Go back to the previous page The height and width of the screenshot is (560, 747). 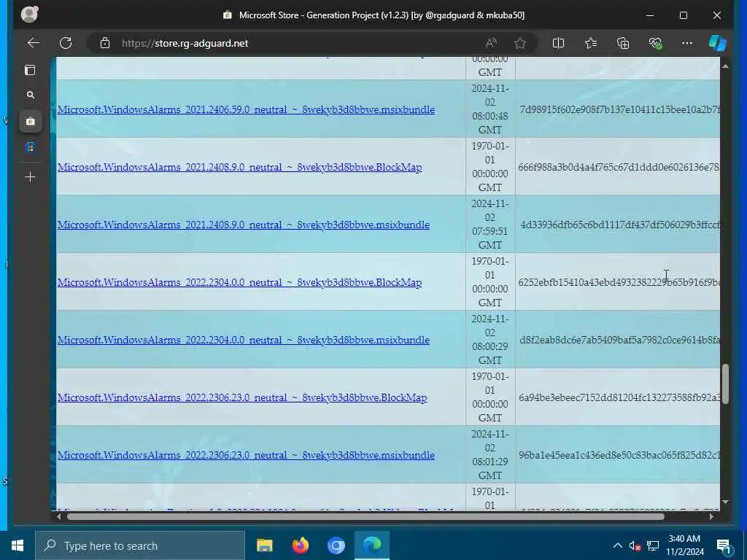click(x=34, y=43)
